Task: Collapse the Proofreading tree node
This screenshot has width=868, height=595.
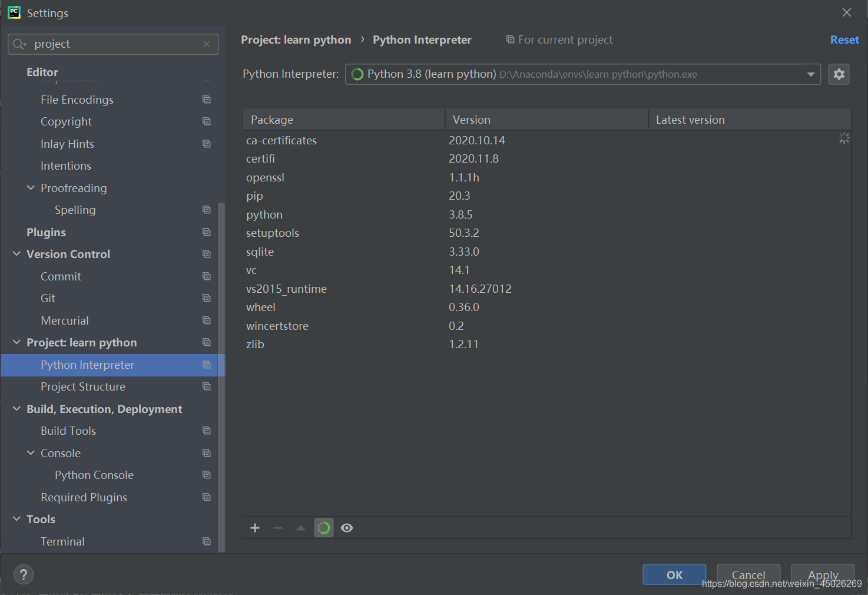Action: [31, 188]
